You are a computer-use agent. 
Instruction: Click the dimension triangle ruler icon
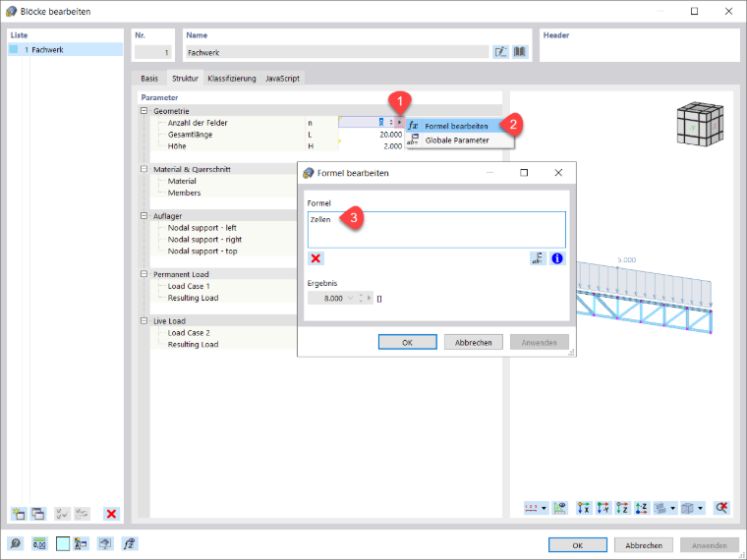[x=560, y=508]
